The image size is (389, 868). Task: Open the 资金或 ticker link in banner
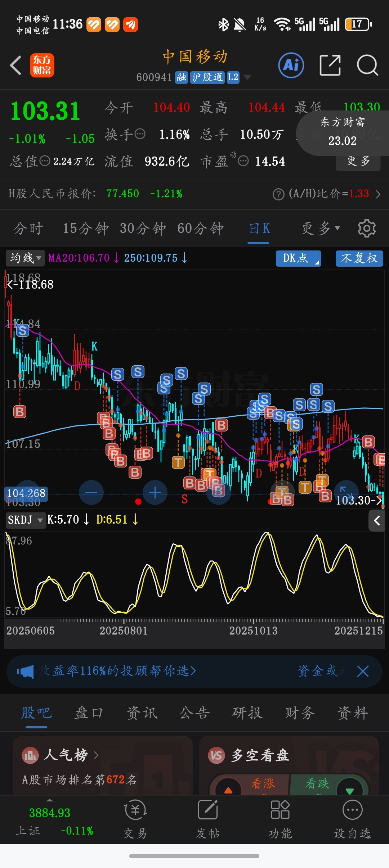(321, 671)
